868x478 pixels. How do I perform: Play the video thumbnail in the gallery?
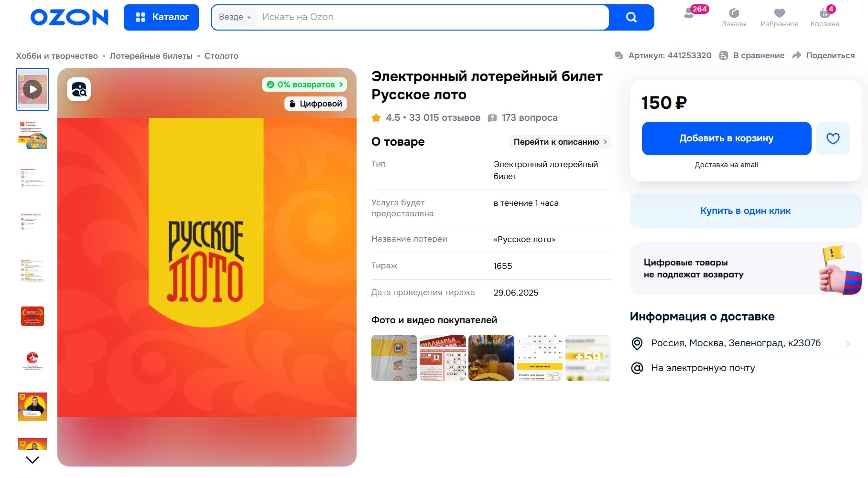tap(32, 89)
